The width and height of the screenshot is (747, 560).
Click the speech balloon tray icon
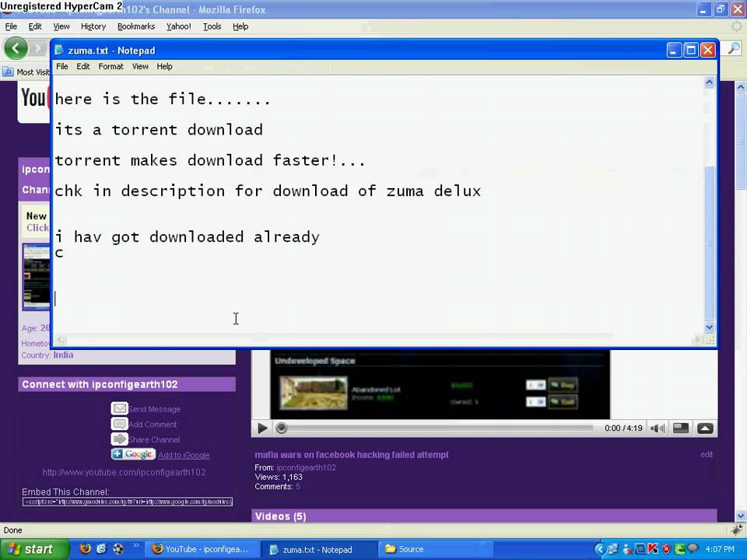(693, 548)
